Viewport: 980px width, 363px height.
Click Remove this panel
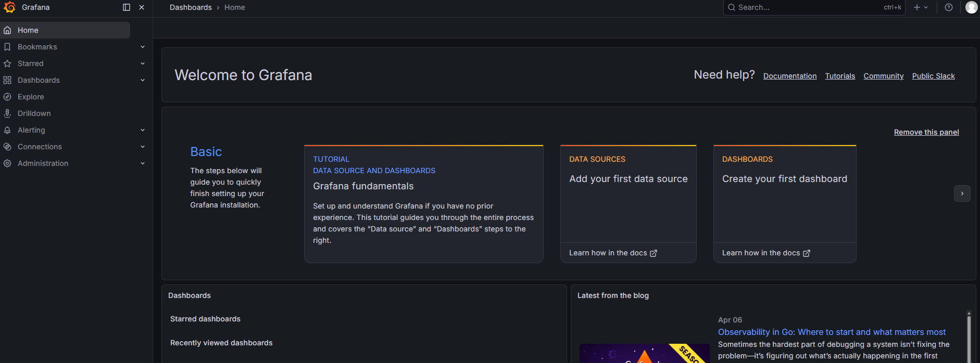(x=926, y=132)
